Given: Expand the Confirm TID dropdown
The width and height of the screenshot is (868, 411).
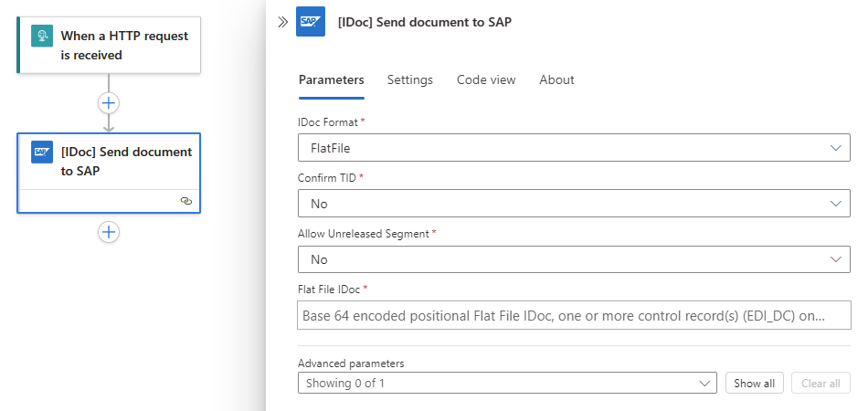Looking at the screenshot, I should coord(574,204).
